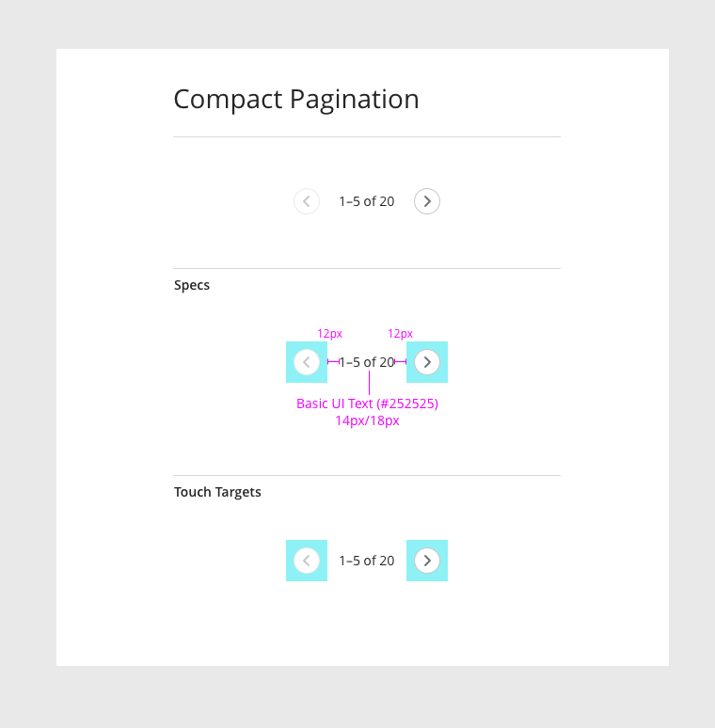Click the "1–5 of 20" text in Specs

coord(367,362)
